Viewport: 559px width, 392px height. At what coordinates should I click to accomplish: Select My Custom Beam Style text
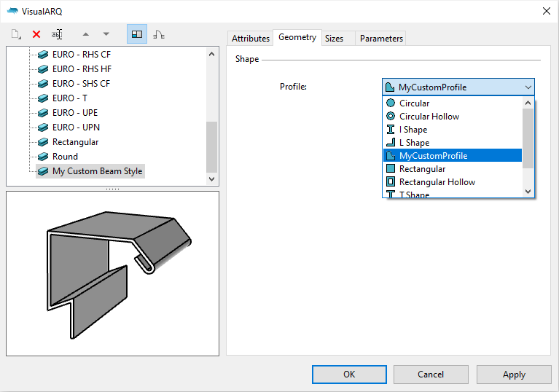(98, 171)
